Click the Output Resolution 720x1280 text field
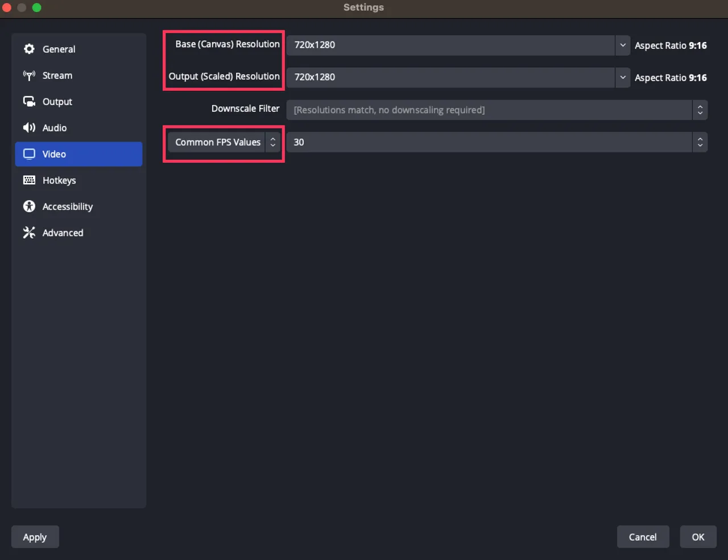The height and width of the screenshot is (560, 728). pyautogui.click(x=450, y=77)
